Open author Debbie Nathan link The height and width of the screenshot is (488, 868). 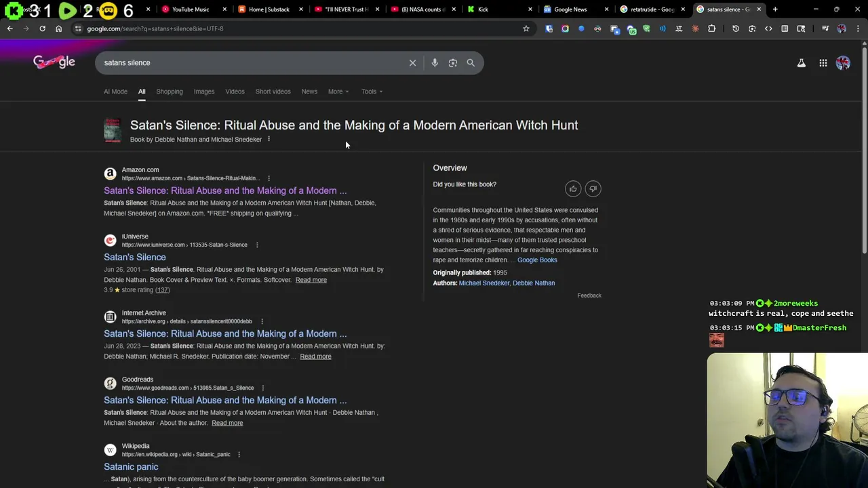point(534,283)
